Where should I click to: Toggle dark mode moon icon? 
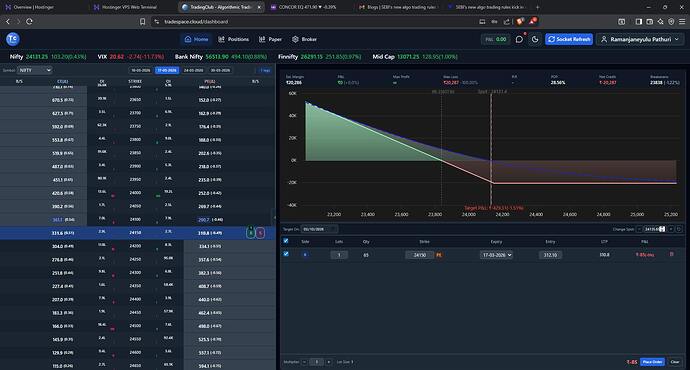tap(535, 39)
